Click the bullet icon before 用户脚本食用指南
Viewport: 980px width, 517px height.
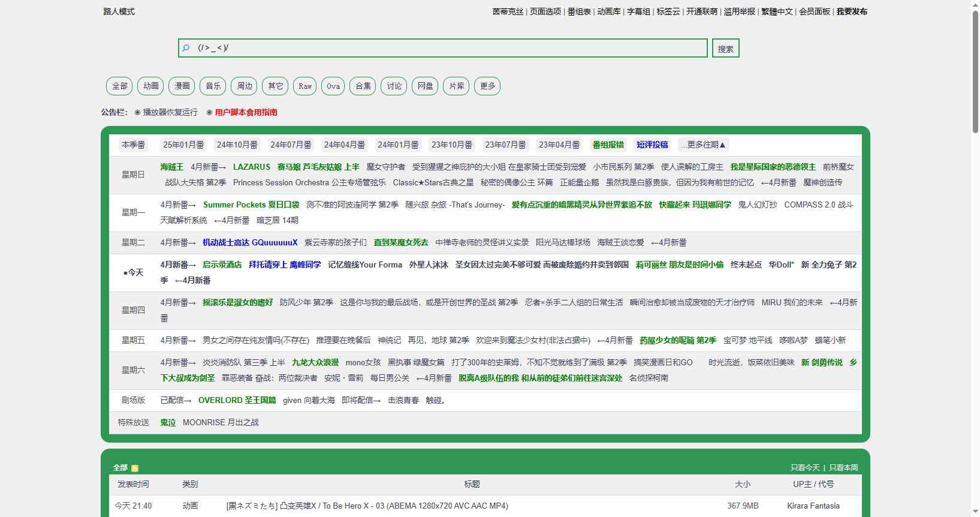point(209,112)
